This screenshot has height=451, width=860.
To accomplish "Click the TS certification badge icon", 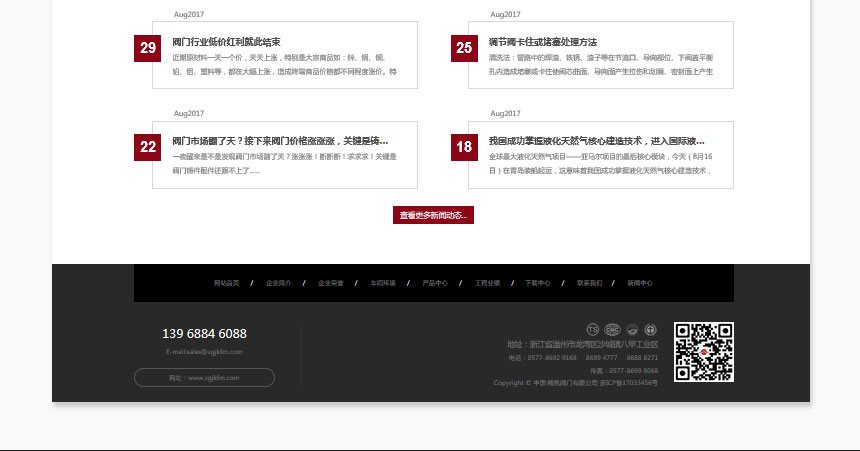I will click(592, 330).
